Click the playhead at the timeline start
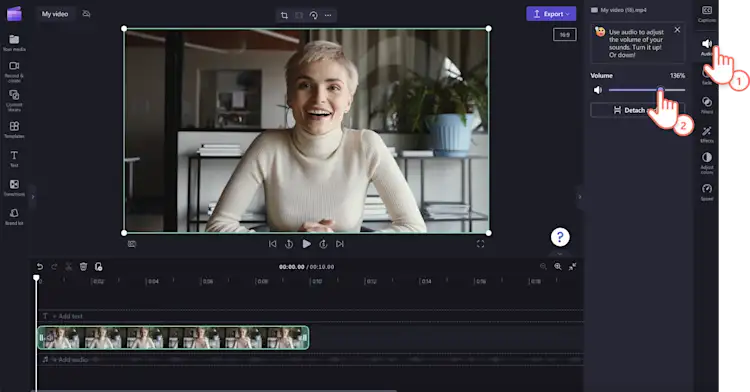The height and width of the screenshot is (392, 750). click(x=36, y=278)
